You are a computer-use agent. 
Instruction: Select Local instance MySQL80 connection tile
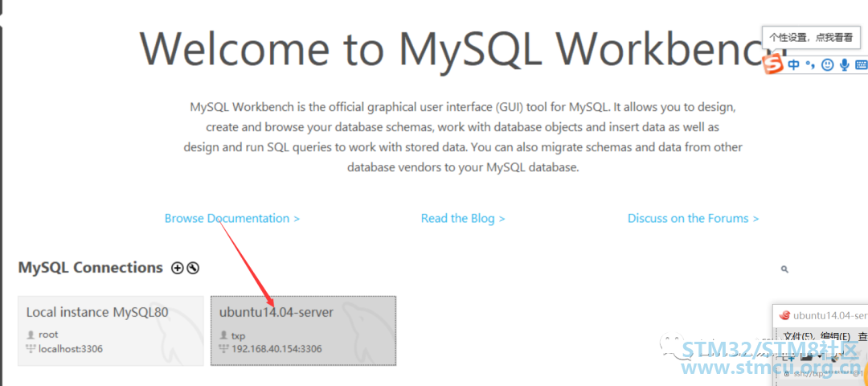(111, 331)
